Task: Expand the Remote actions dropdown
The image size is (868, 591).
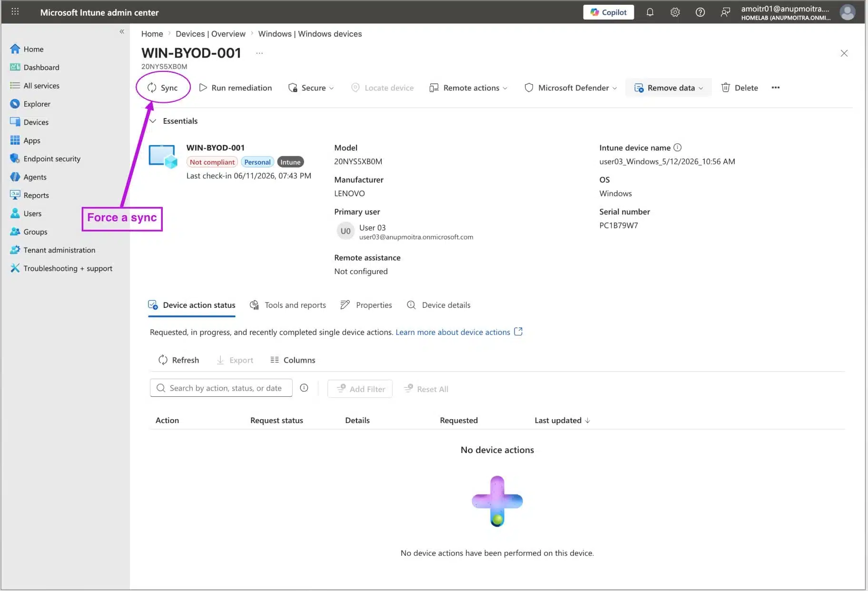Action: pos(468,88)
